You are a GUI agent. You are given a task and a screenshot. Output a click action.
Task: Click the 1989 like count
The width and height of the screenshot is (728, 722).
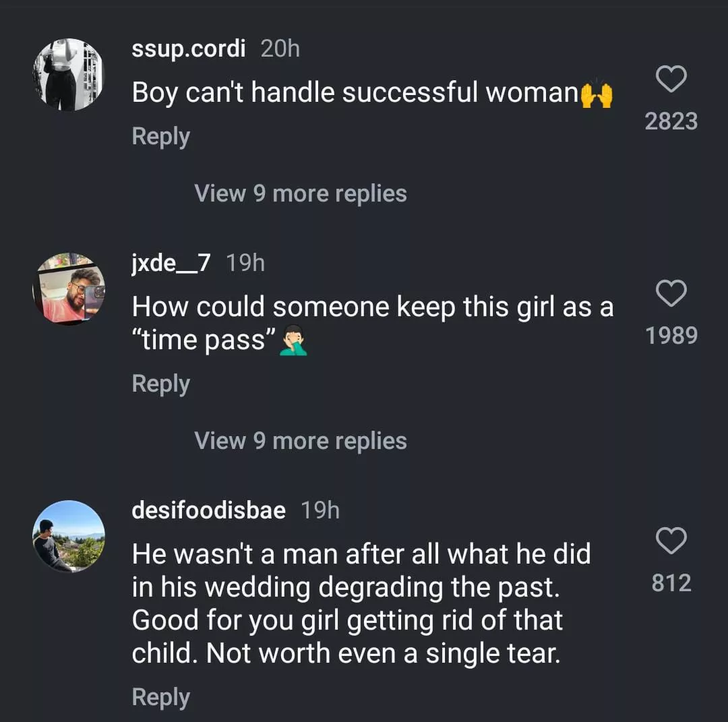click(671, 335)
